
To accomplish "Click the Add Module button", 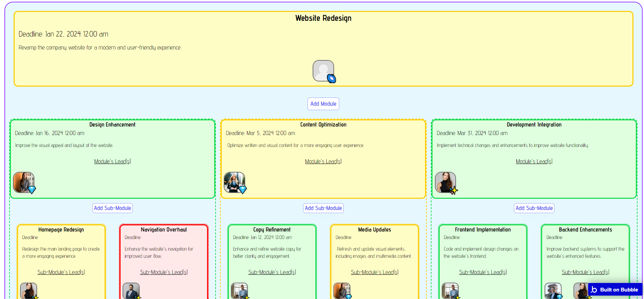I will (323, 104).
